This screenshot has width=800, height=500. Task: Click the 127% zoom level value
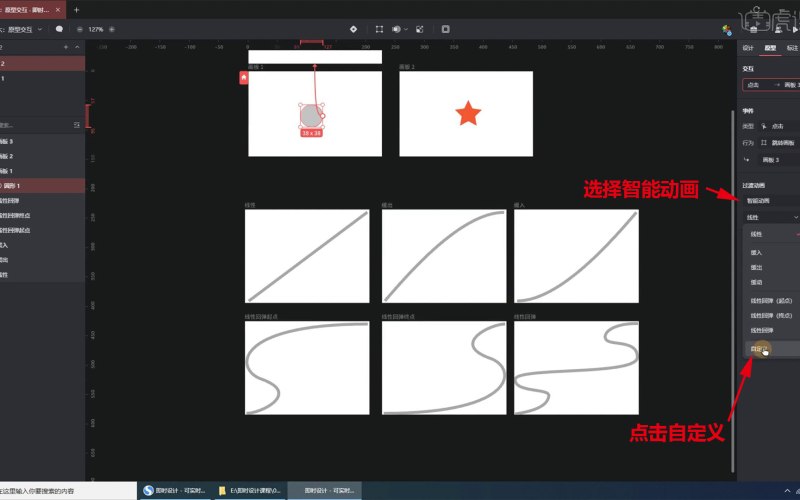coord(95,30)
